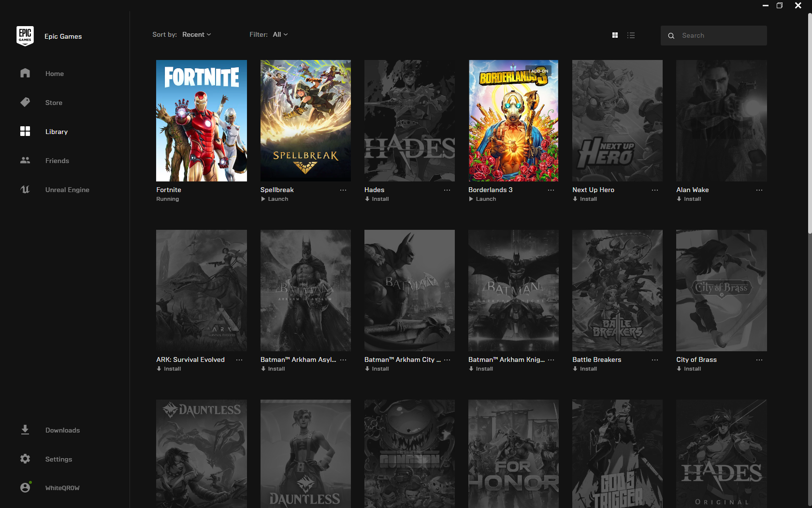Open the Downloads arrow icon
The image size is (812, 508).
(x=25, y=430)
